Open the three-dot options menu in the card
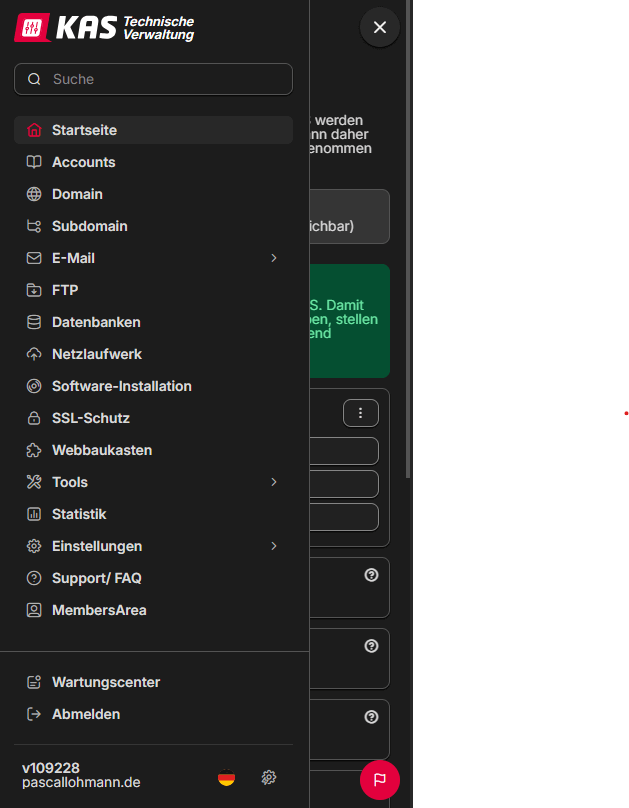 click(x=361, y=413)
